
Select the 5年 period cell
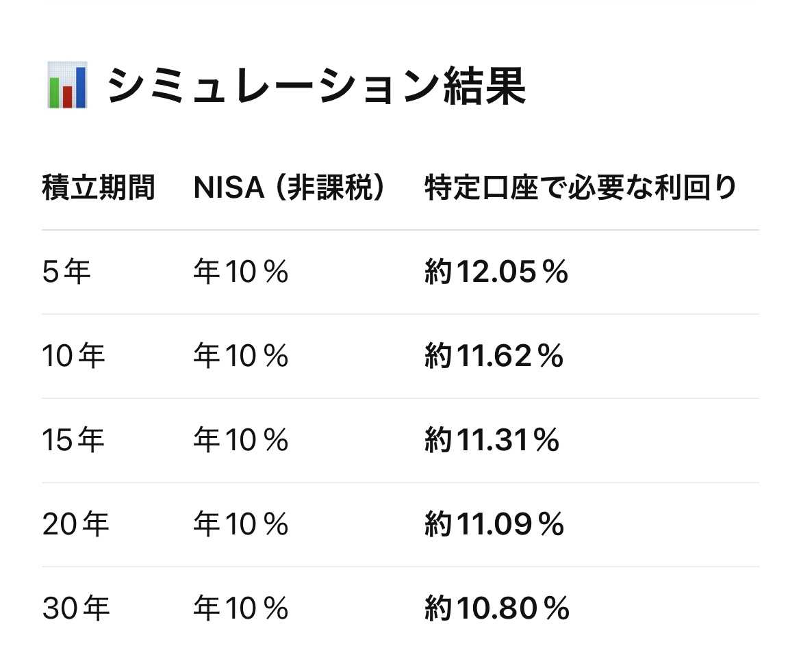pos(66,272)
